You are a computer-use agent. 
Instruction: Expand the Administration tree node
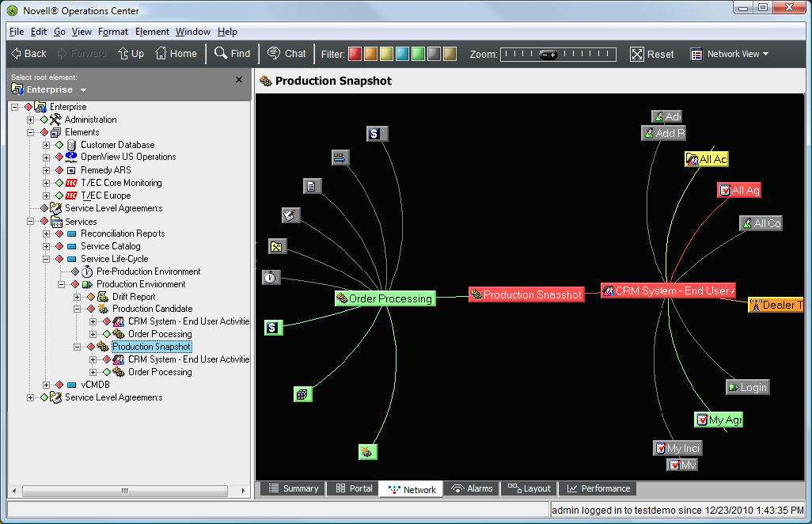tap(31, 120)
